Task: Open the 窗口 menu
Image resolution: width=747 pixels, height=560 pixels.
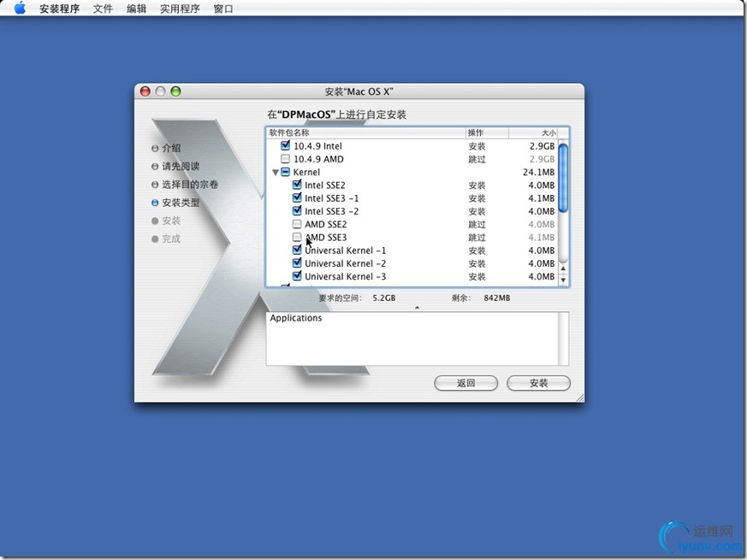Action: 223,9
